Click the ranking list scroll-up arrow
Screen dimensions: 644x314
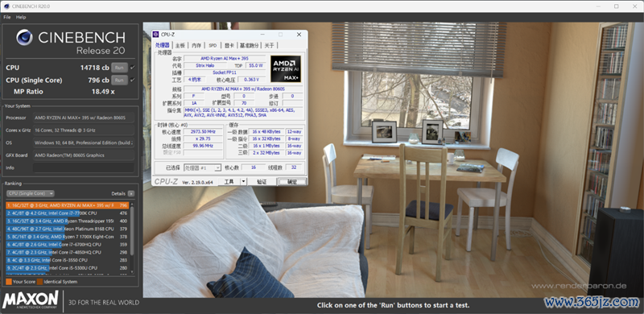tap(132, 204)
